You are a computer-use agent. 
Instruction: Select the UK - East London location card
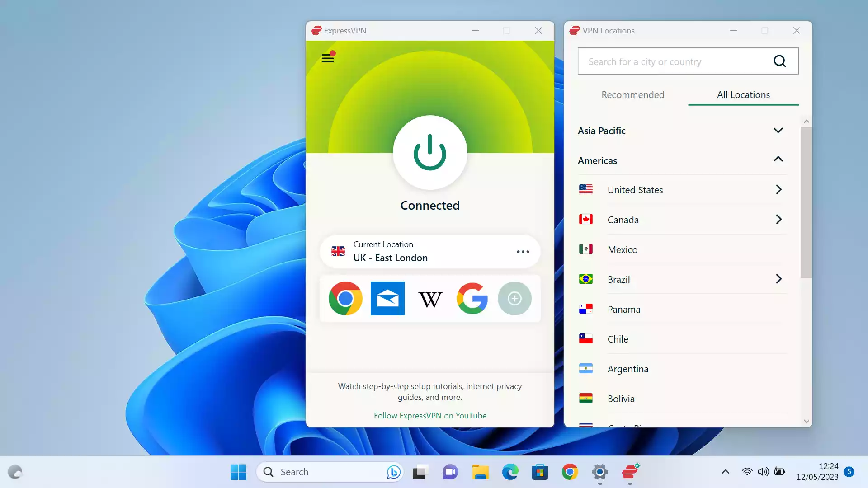click(430, 251)
